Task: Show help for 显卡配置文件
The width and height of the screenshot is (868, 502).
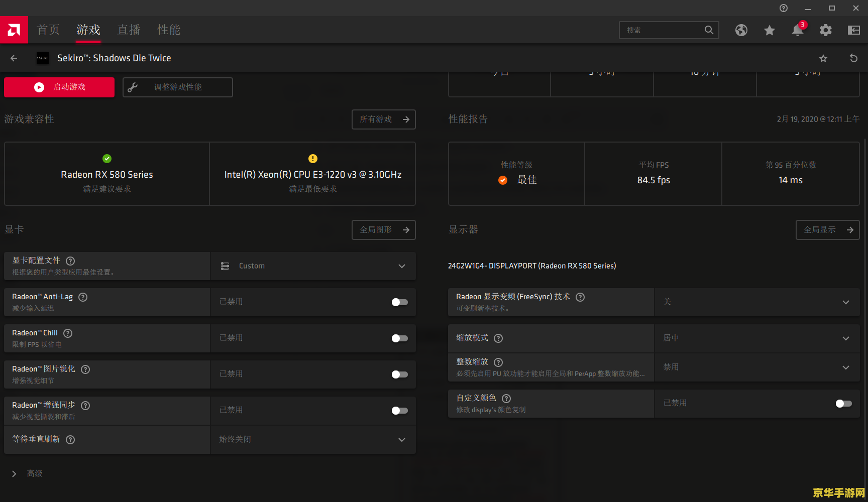Action: [70, 261]
